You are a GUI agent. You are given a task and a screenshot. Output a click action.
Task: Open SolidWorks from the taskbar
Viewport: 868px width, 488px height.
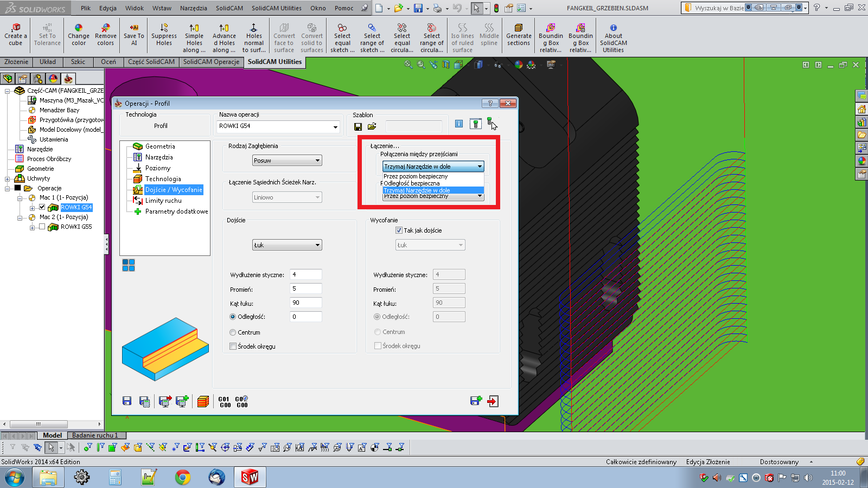[250, 477]
